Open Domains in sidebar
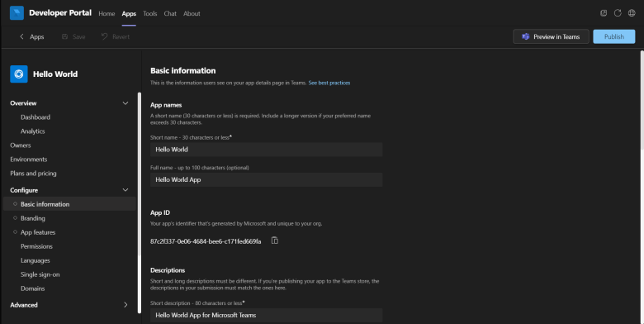Viewport: 644px width, 324px height. coord(33,288)
